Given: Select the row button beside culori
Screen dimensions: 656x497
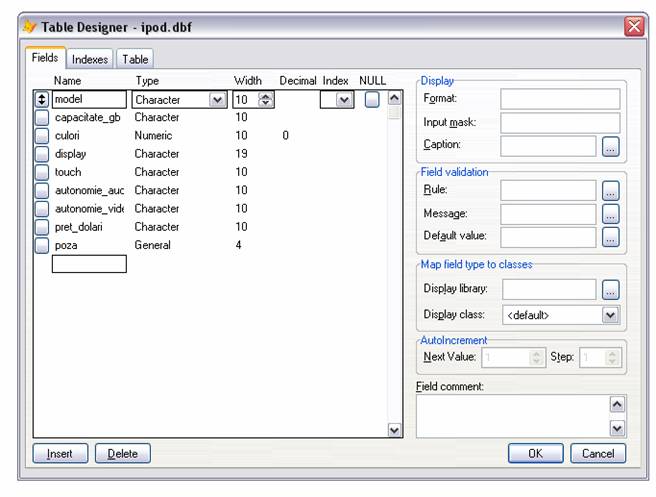Looking at the screenshot, I should click(42, 136).
